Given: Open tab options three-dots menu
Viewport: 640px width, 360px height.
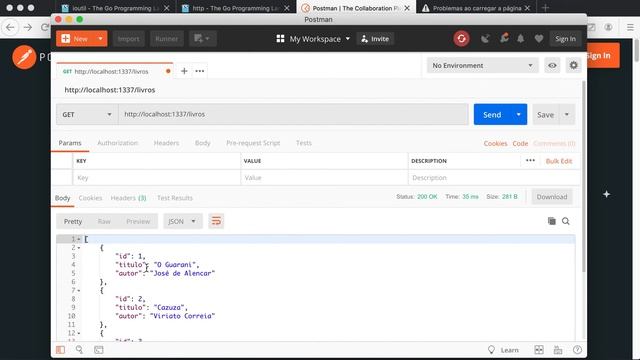Looking at the screenshot, I should [x=200, y=71].
